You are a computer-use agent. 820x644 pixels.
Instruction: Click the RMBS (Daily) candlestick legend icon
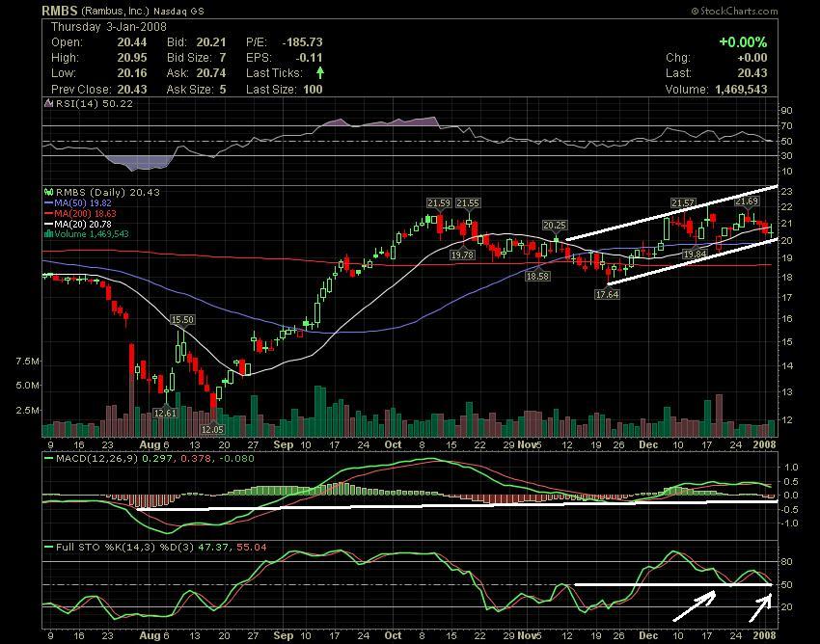[49, 193]
